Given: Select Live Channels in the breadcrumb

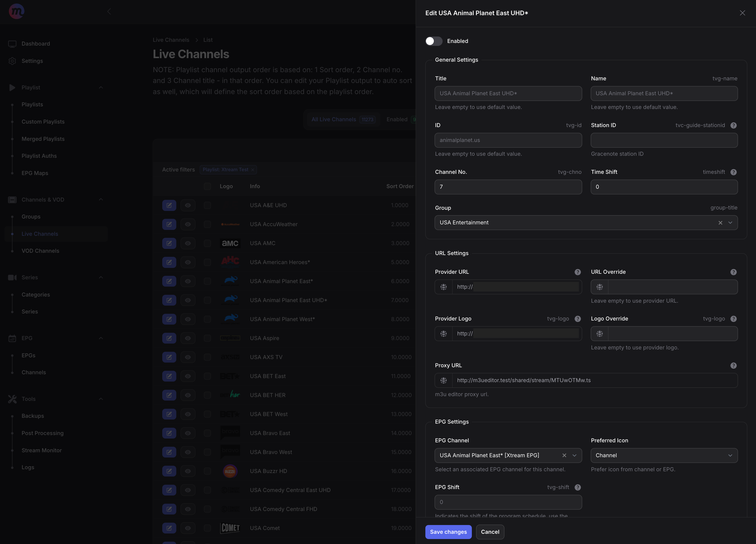Looking at the screenshot, I should click(x=171, y=40).
